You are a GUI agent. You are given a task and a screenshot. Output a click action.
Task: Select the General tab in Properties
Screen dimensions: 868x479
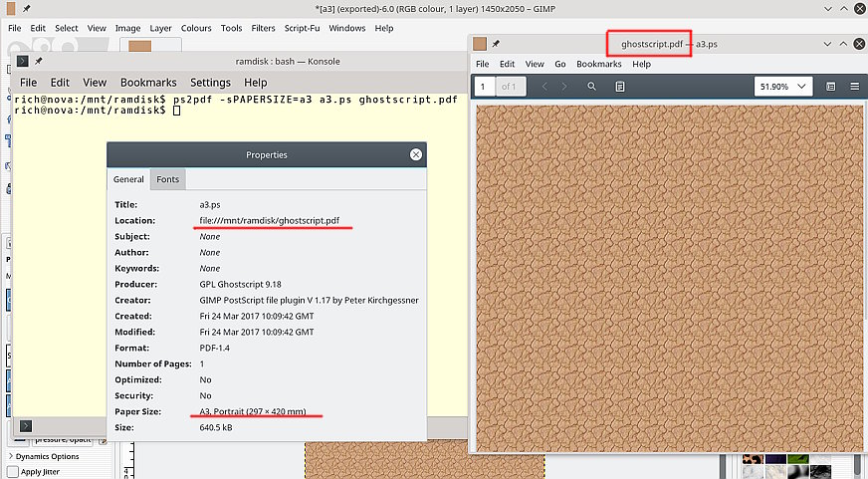coord(128,179)
